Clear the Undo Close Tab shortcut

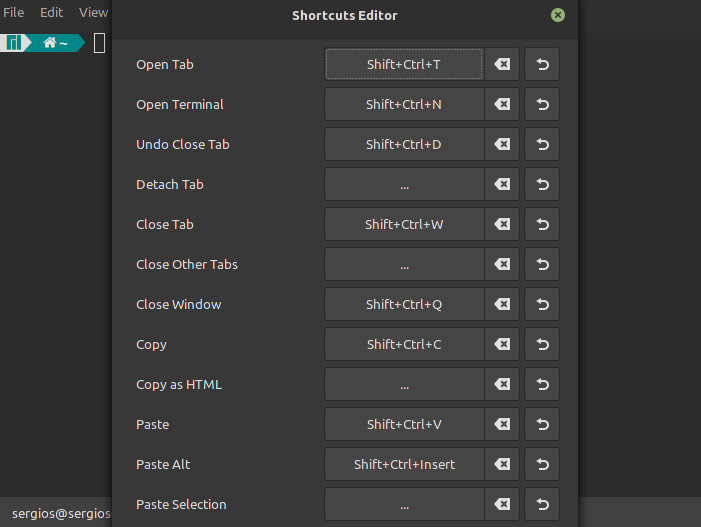click(x=502, y=144)
